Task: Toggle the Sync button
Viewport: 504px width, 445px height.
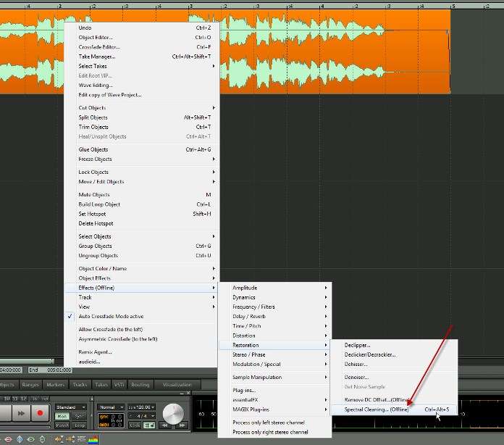Action: [79, 416]
